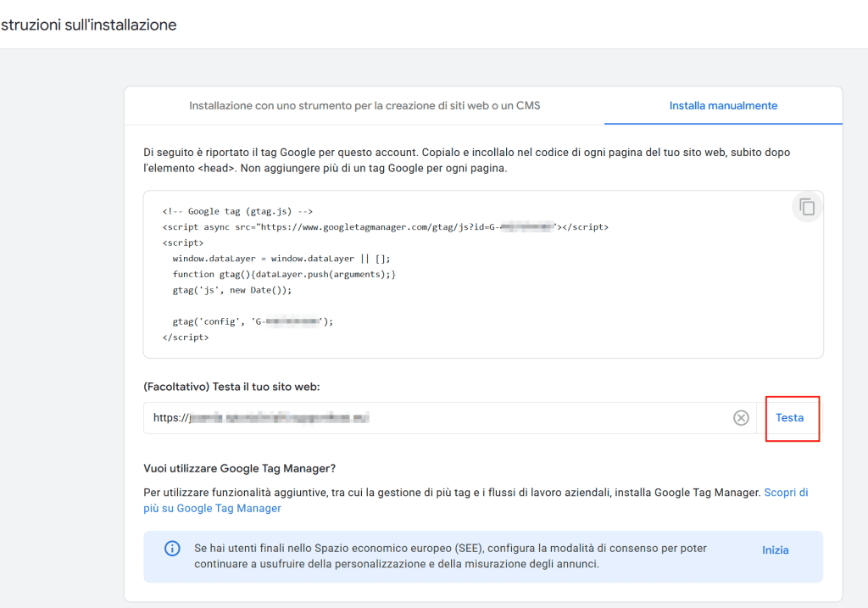Click the 'Di seguito è riportato il tag' paragraph
Viewport: 868px width, 608px height.
467,160
